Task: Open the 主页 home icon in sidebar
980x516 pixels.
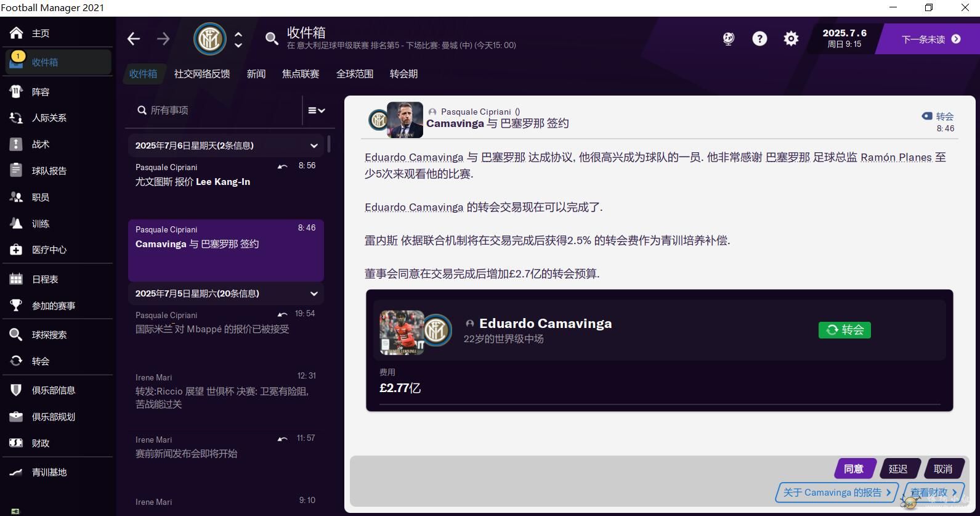Action: tap(17, 33)
